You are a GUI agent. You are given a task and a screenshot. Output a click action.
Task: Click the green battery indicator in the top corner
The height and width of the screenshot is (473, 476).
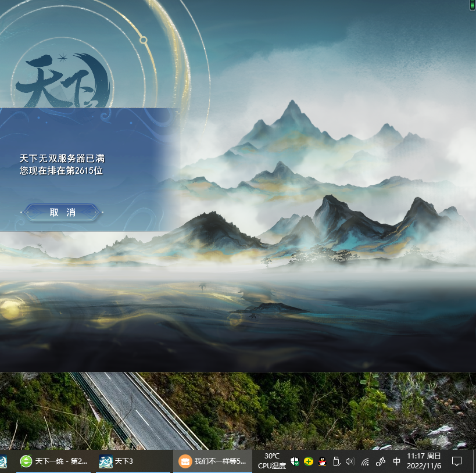(x=473, y=5)
